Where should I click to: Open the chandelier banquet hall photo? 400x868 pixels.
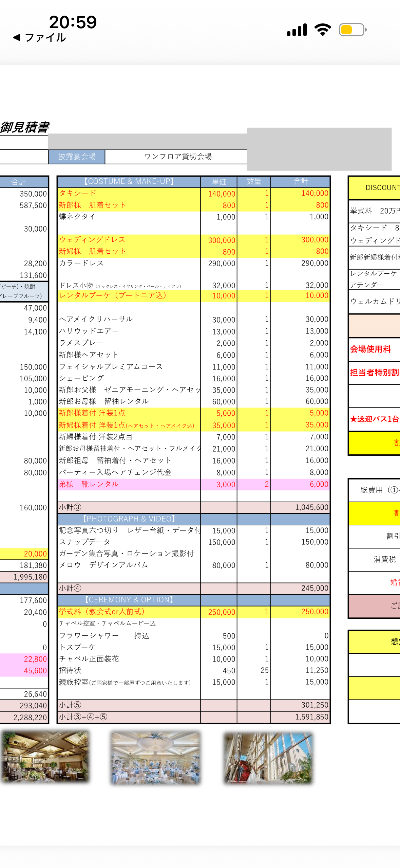(x=45, y=757)
